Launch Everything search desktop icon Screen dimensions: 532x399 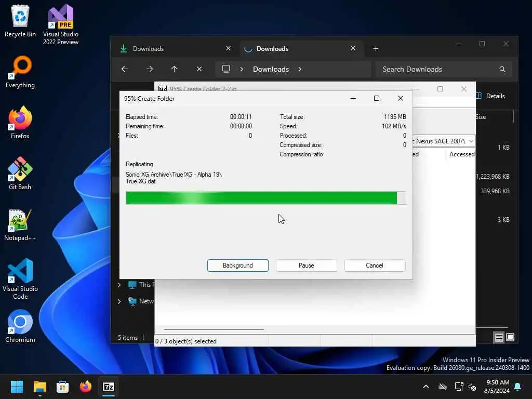coord(20,72)
